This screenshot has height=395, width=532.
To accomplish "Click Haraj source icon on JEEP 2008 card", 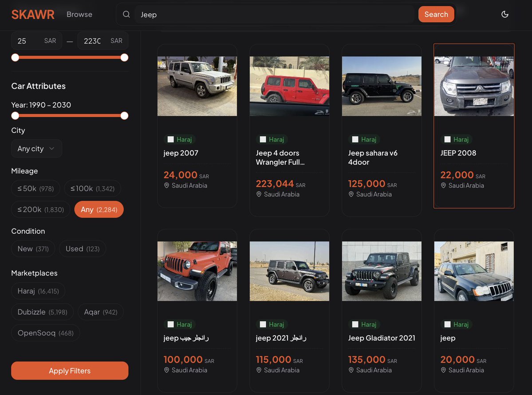I will [448, 139].
